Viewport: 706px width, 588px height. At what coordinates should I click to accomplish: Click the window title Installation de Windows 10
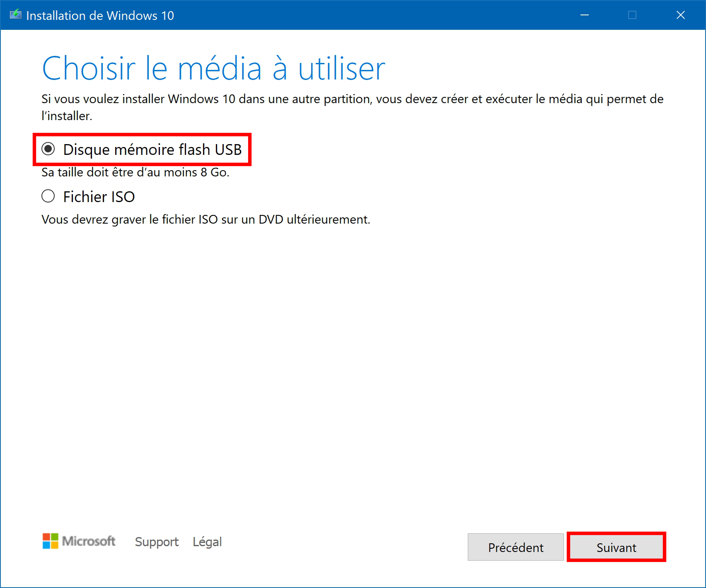point(100,15)
